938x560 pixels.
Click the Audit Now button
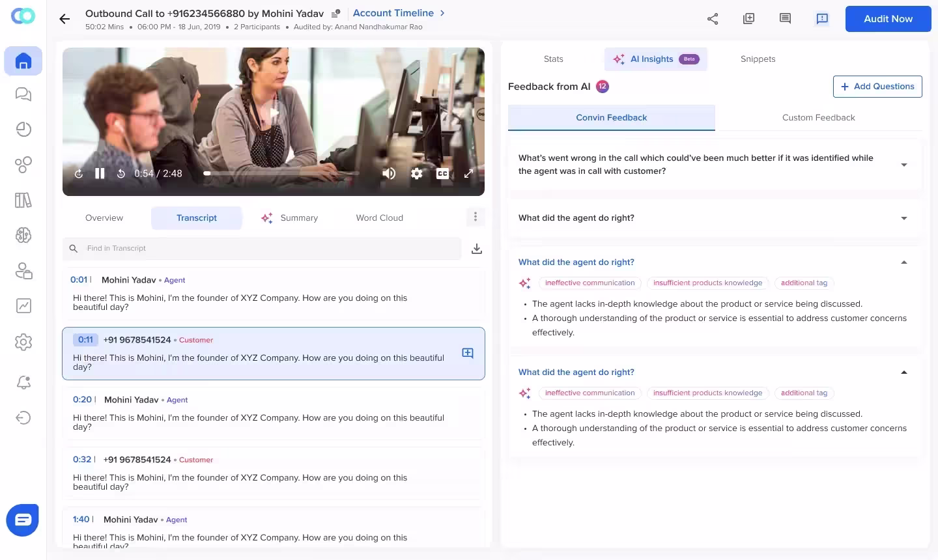[888, 18]
